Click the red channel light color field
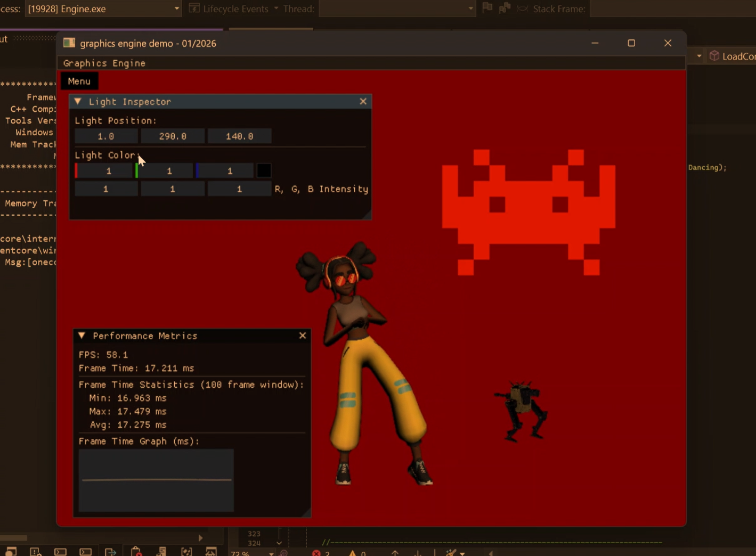The image size is (756, 556). coord(105,170)
